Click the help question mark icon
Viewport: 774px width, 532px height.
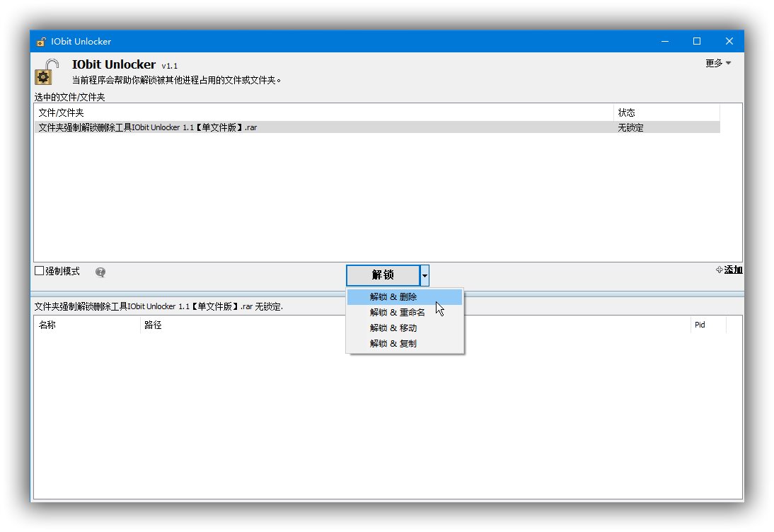[x=100, y=272]
